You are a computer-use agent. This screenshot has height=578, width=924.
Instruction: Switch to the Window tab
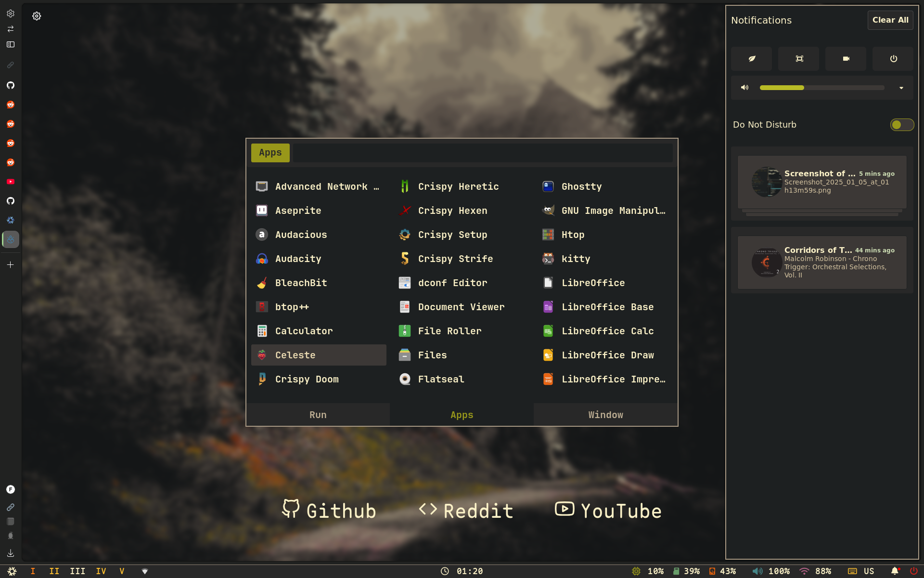[x=605, y=415]
